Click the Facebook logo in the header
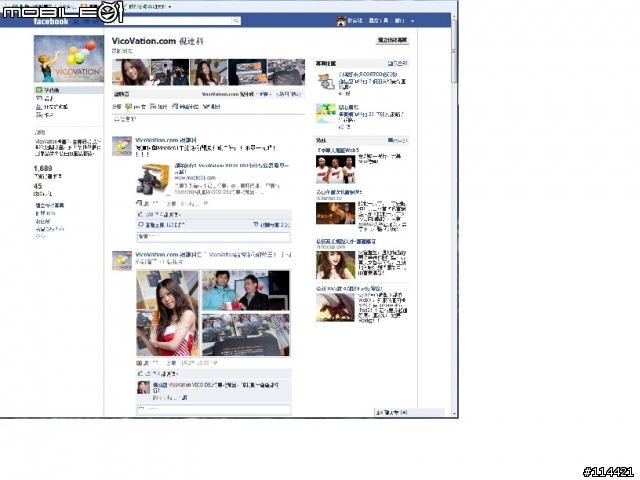The height and width of the screenshot is (480, 640). [51, 21]
